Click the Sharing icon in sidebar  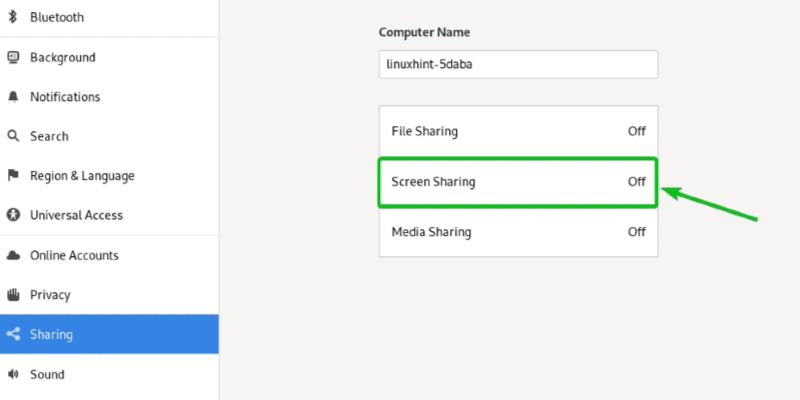[x=13, y=334]
